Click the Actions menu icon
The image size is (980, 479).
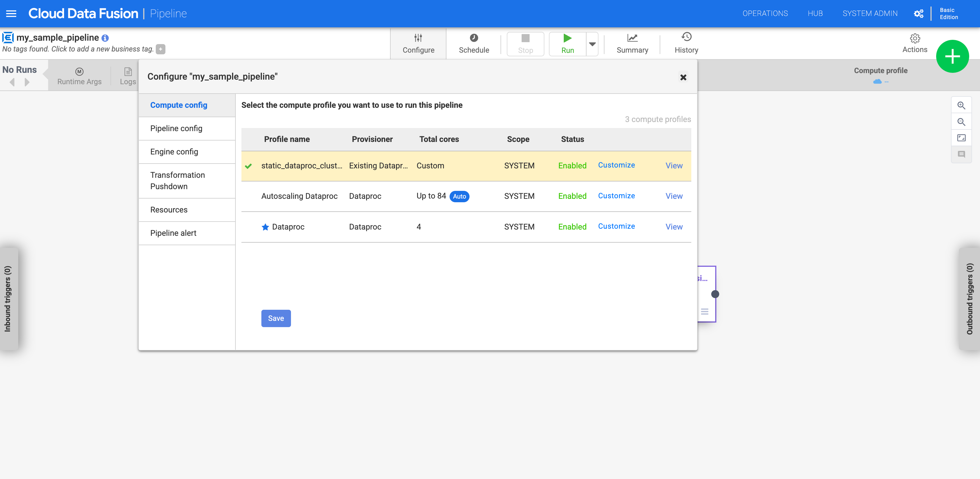tap(915, 38)
